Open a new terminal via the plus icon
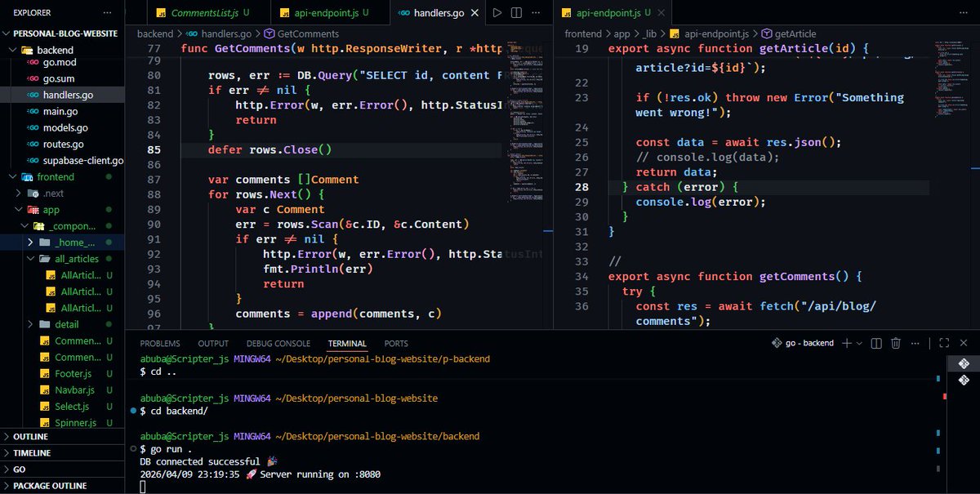Image resolution: width=980 pixels, height=494 pixels. pyautogui.click(x=846, y=343)
